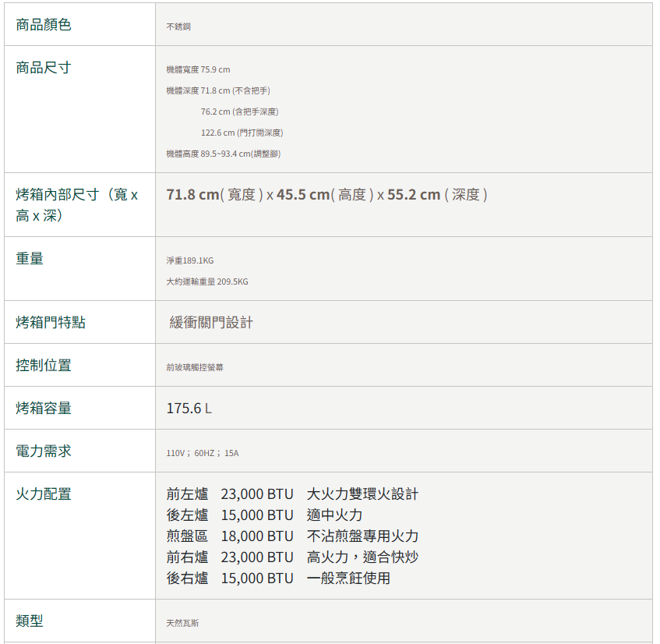The height and width of the screenshot is (644, 660).
Task: Select the 天然瓦斯 type value
Action: click(182, 623)
